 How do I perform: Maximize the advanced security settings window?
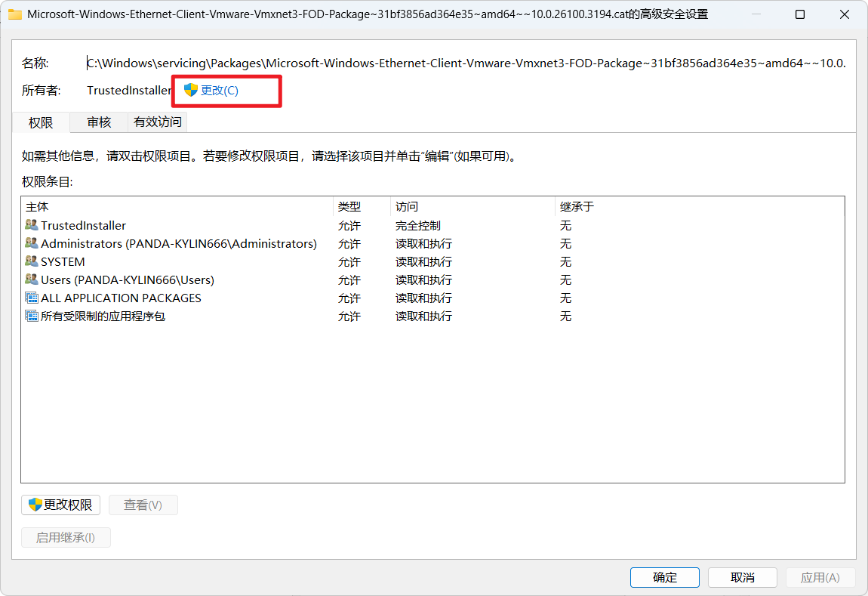pyautogui.click(x=800, y=14)
